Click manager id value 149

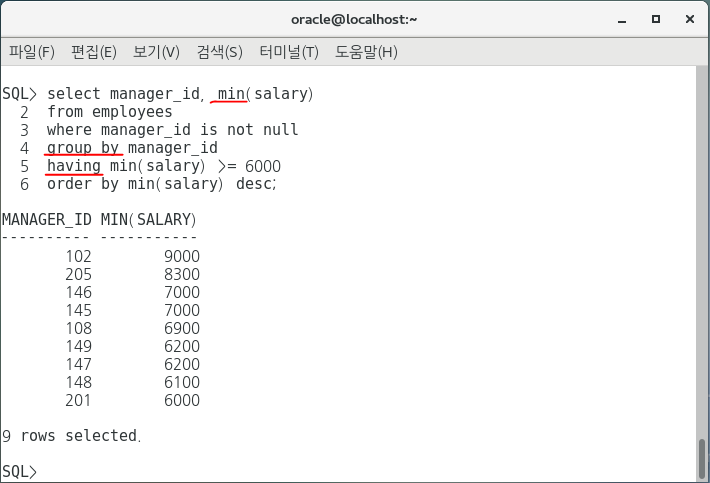[x=78, y=347]
